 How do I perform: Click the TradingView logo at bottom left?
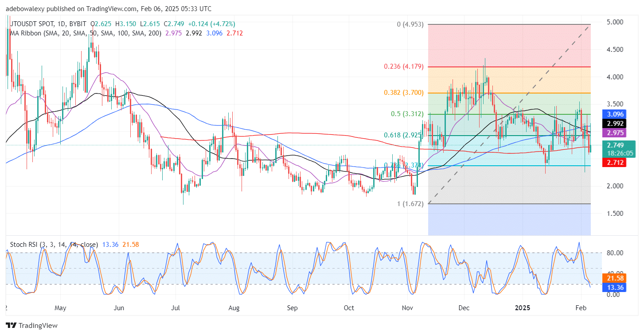click(x=31, y=326)
